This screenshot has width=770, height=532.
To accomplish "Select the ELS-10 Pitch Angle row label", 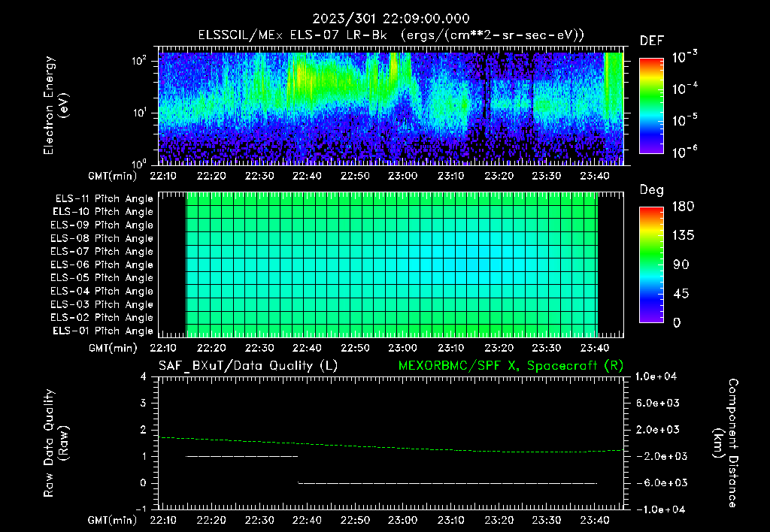I will [103, 212].
